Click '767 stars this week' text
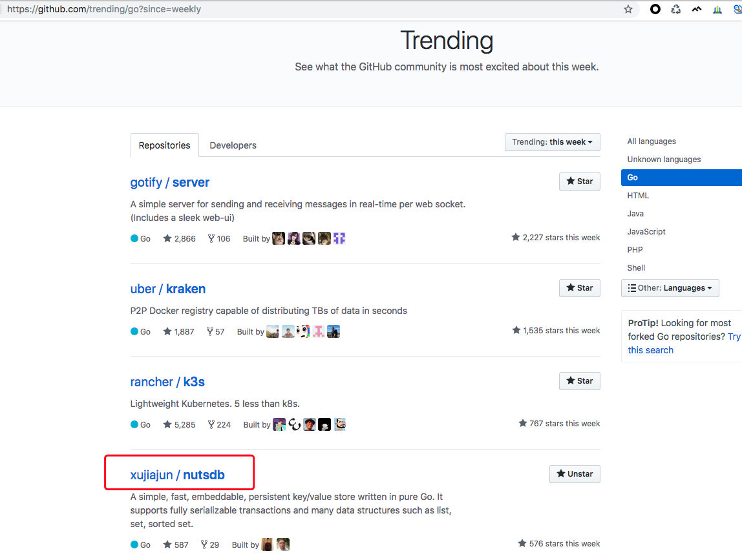This screenshot has width=742, height=560. [x=559, y=423]
